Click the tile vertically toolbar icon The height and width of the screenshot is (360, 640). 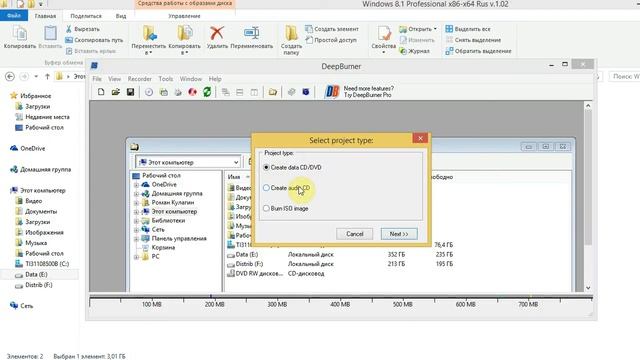pyautogui.click(x=254, y=92)
